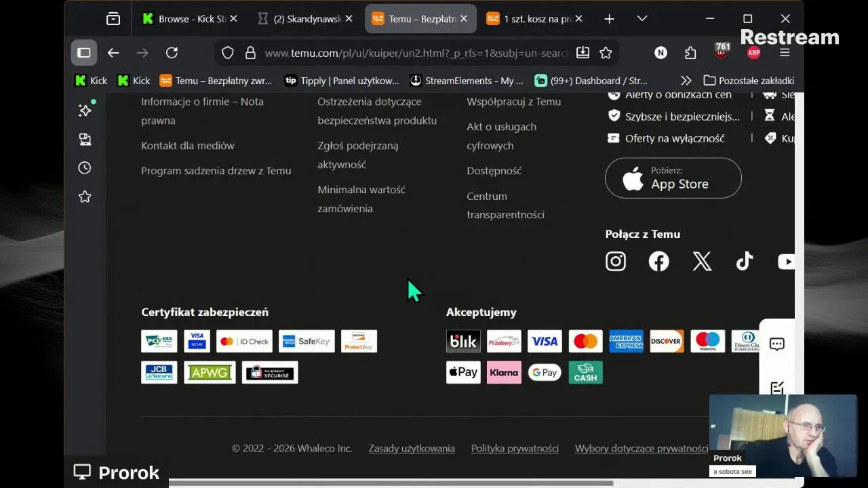Click the JCB J/Secure badge
The width and height of the screenshot is (868, 488).
pyautogui.click(x=159, y=373)
